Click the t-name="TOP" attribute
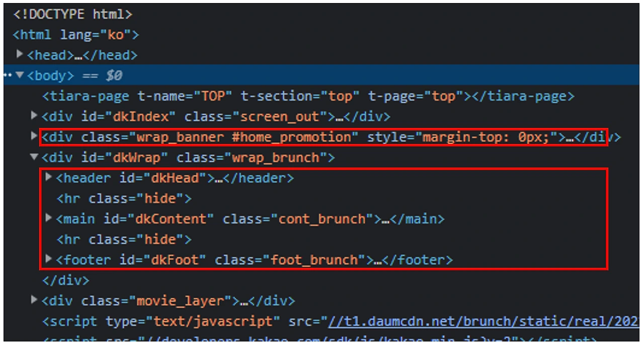This screenshot has height=345, width=644. [x=185, y=96]
